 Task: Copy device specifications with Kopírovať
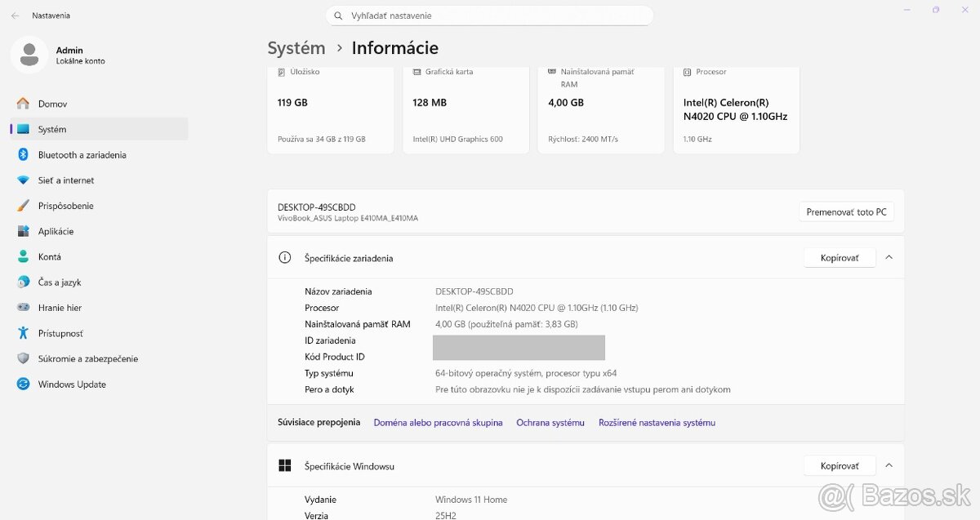pos(840,257)
